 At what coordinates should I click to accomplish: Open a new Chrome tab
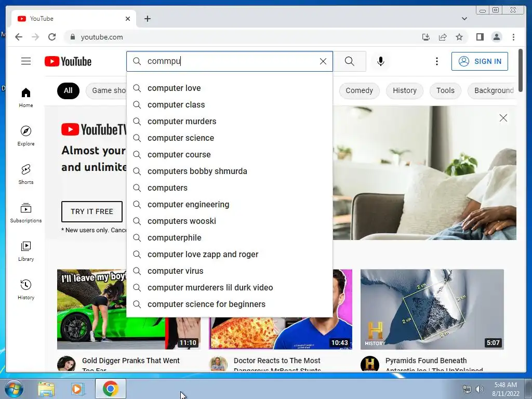[147, 19]
